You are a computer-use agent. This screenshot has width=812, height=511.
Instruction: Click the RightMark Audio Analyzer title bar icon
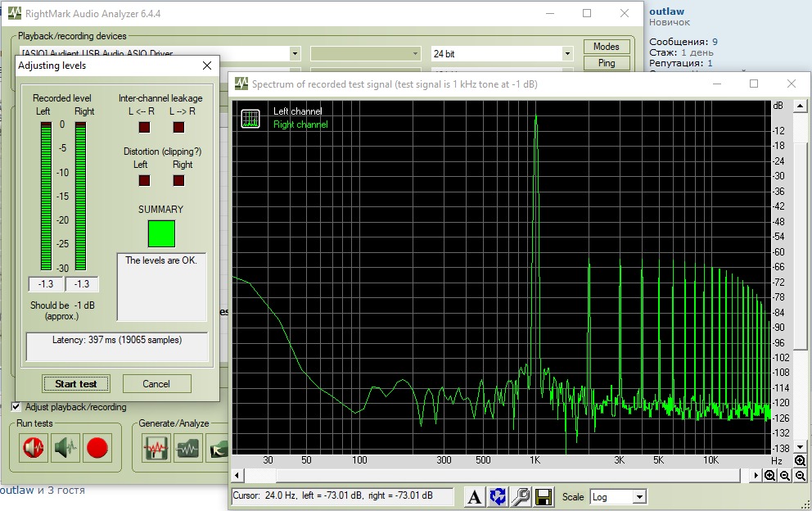15,13
